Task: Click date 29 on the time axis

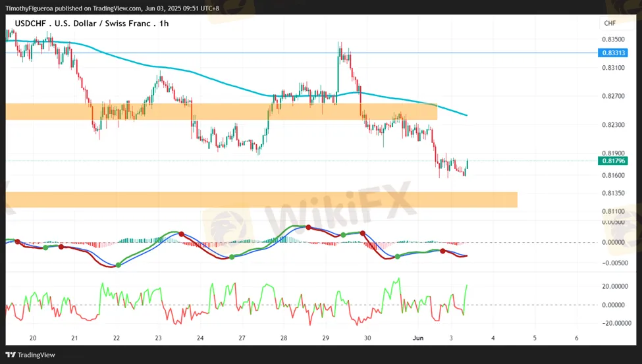Action: (x=326, y=338)
